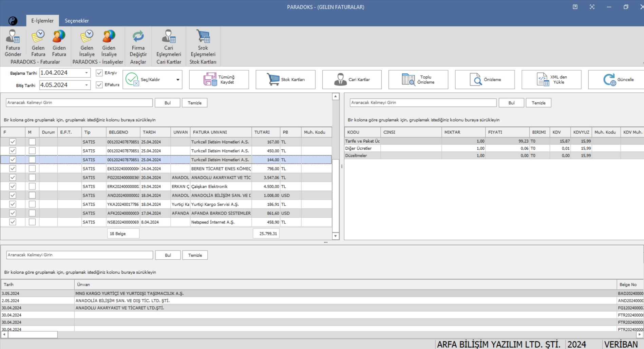Click the Tümünü Kaydet save button
The width and height of the screenshot is (644, 349).
[219, 79]
